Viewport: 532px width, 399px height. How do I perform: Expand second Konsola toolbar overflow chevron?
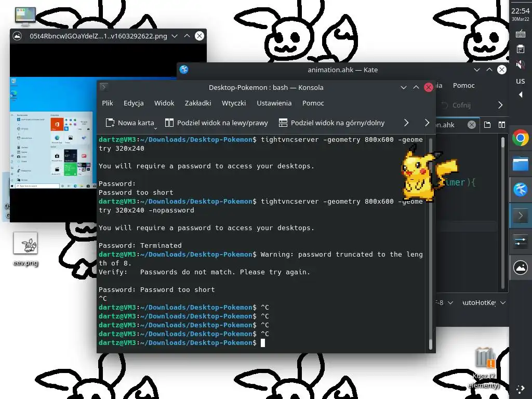(427, 123)
